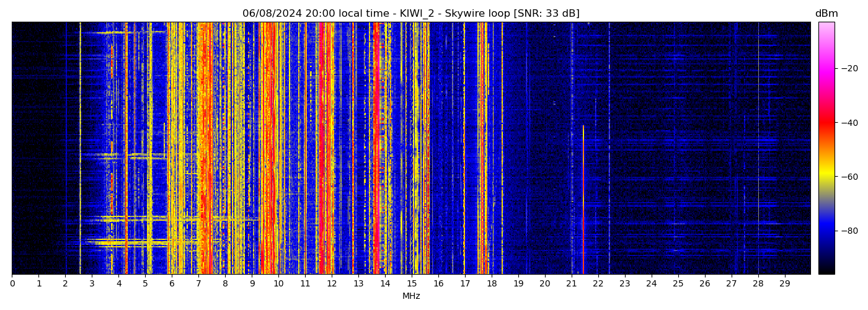The image size is (868, 310).
Task: Click the yellow vertical line at 17 MHz
Action: pos(464,149)
